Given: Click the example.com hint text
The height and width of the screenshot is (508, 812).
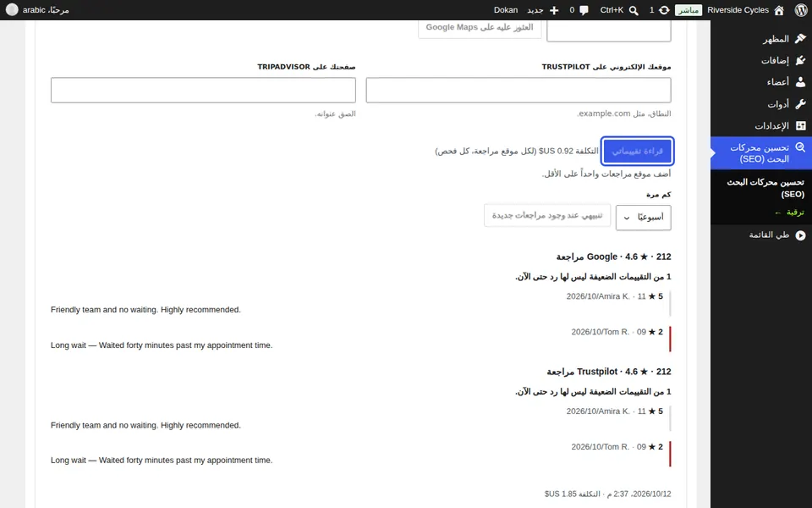Looking at the screenshot, I should click(x=624, y=113).
